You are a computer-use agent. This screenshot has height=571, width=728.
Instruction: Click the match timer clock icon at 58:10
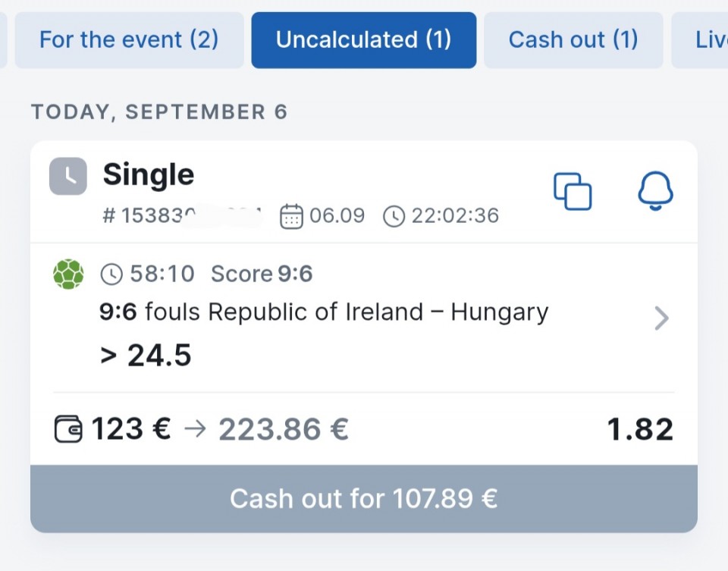click(x=111, y=274)
